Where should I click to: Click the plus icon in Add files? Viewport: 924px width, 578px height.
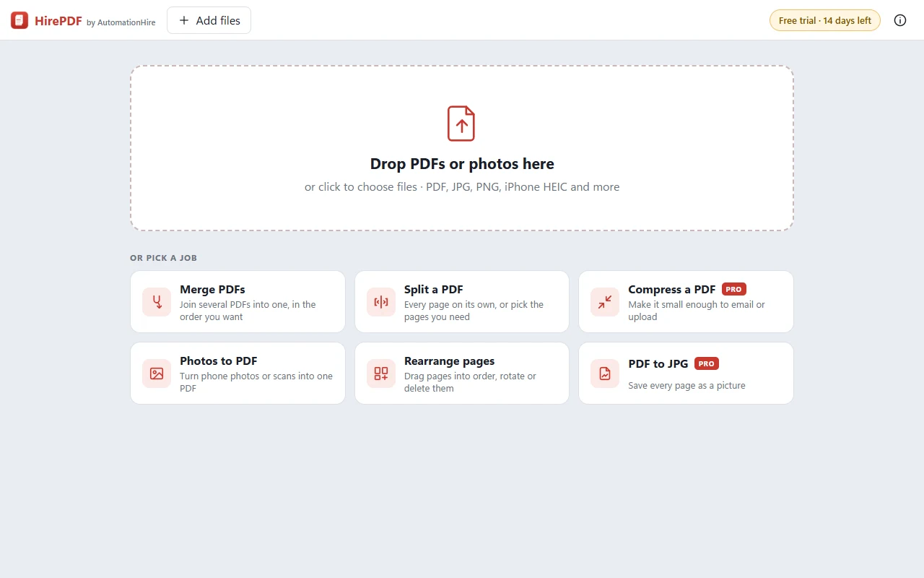[x=184, y=20]
